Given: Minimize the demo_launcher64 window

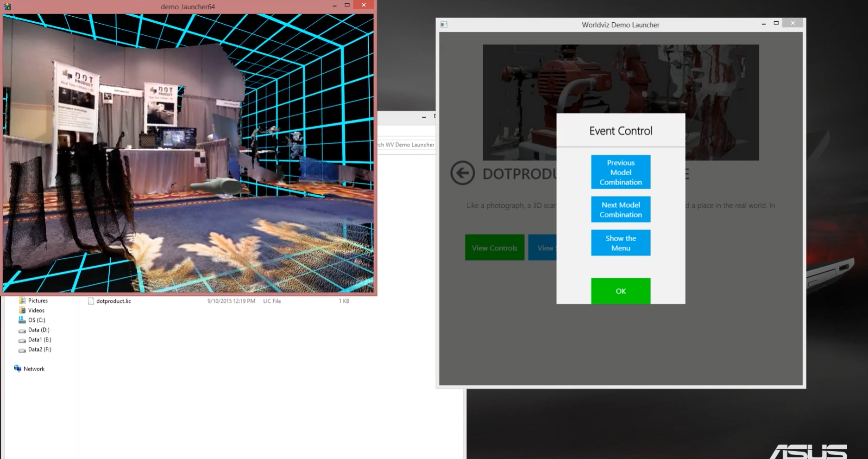Looking at the screenshot, I should coord(334,5).
